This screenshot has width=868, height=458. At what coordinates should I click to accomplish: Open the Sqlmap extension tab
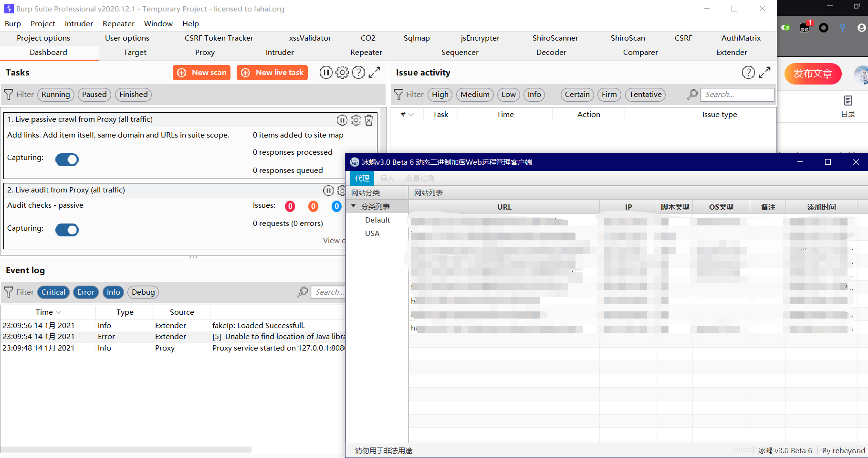tap(417, 38)
